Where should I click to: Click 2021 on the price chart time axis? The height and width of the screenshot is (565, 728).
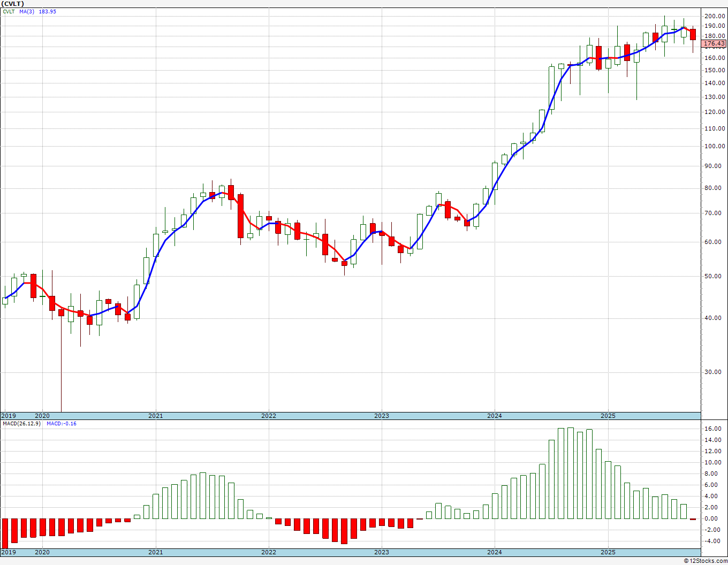pyautogui.click(x=155, y=416)
